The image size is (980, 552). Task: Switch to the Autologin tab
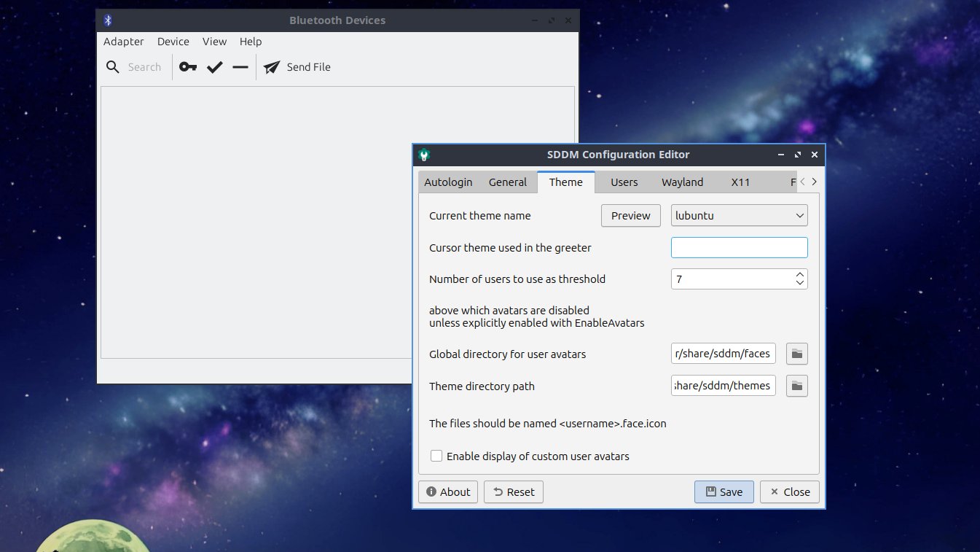(x=448, y=182)
